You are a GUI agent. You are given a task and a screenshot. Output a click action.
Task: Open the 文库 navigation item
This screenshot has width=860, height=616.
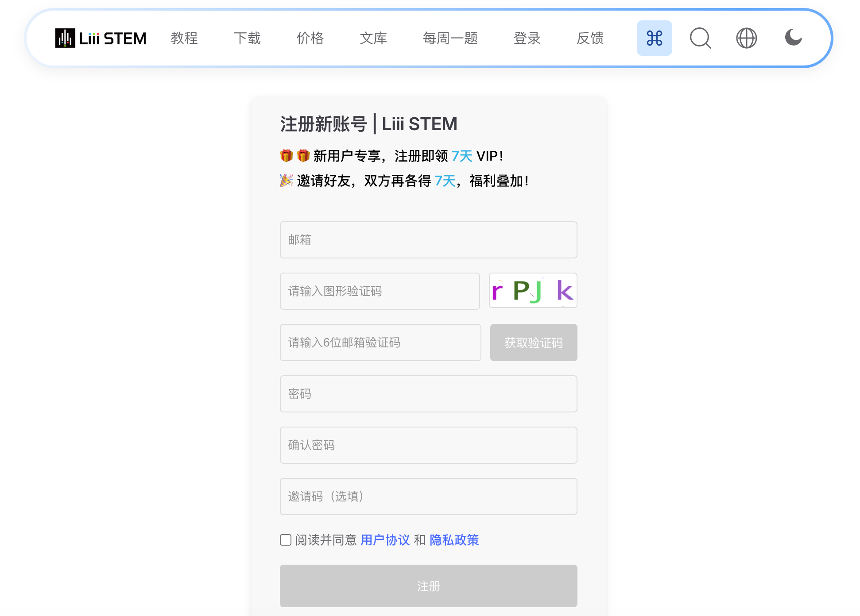click(373, 38)
